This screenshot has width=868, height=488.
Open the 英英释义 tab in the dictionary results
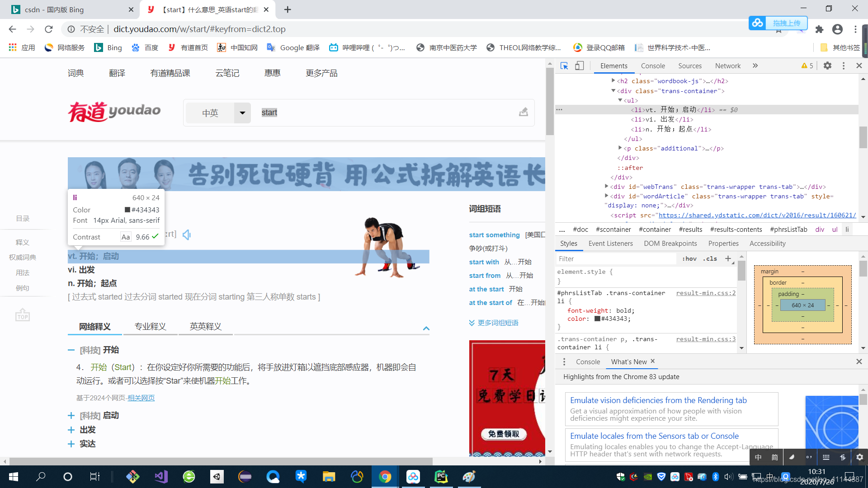pyautogui.click(x=205, y=326)
